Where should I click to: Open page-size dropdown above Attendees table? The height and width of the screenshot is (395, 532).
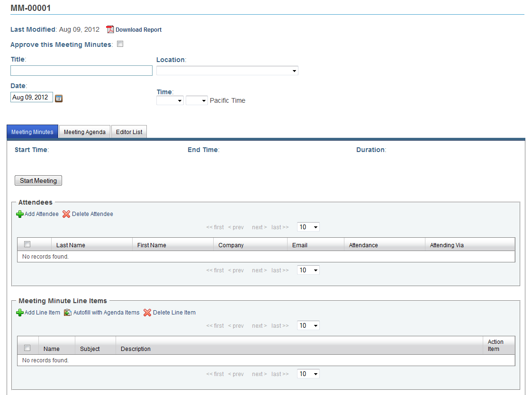point(308,227)
